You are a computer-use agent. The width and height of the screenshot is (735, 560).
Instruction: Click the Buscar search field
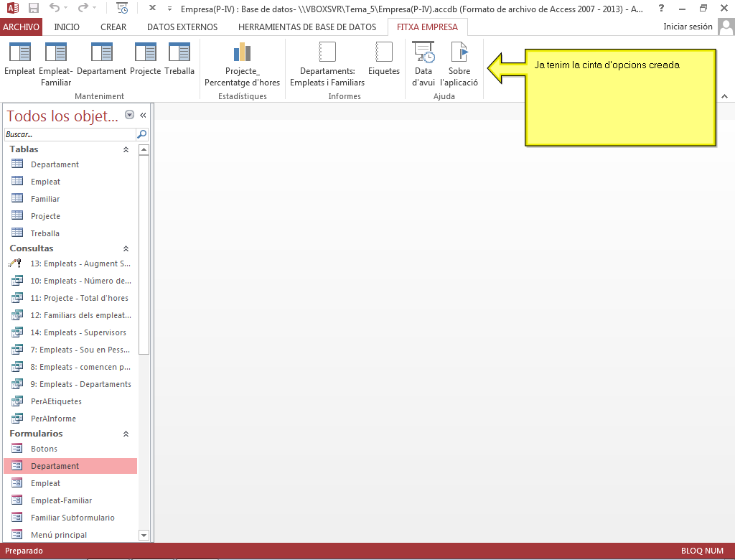[70, 134]
